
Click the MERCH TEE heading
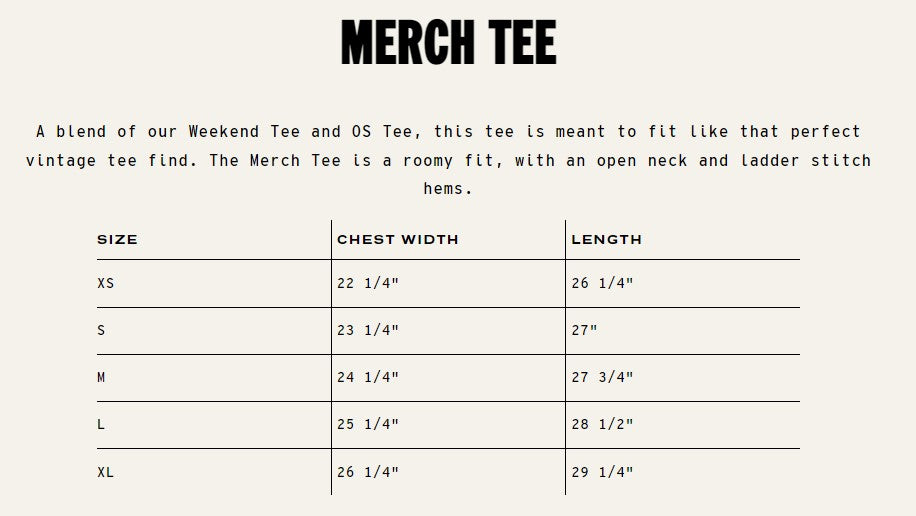pyautogui.click(x=448, y=43)
